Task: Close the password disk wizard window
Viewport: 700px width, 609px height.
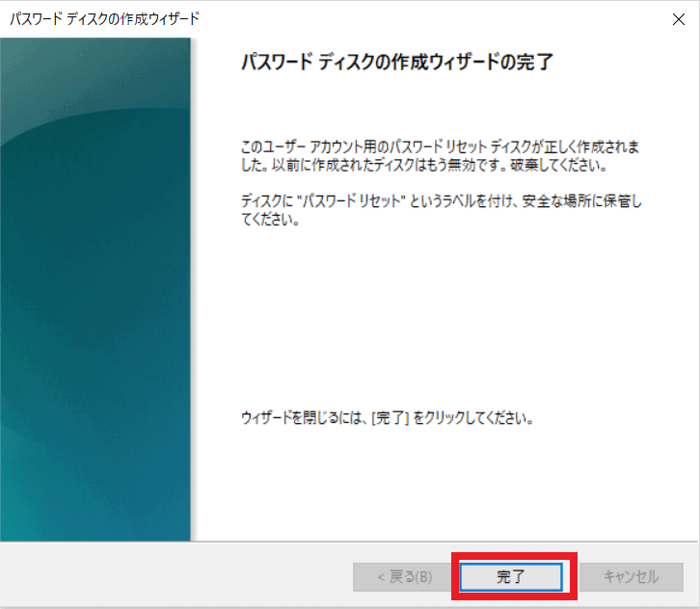Action: coord(679,19)
